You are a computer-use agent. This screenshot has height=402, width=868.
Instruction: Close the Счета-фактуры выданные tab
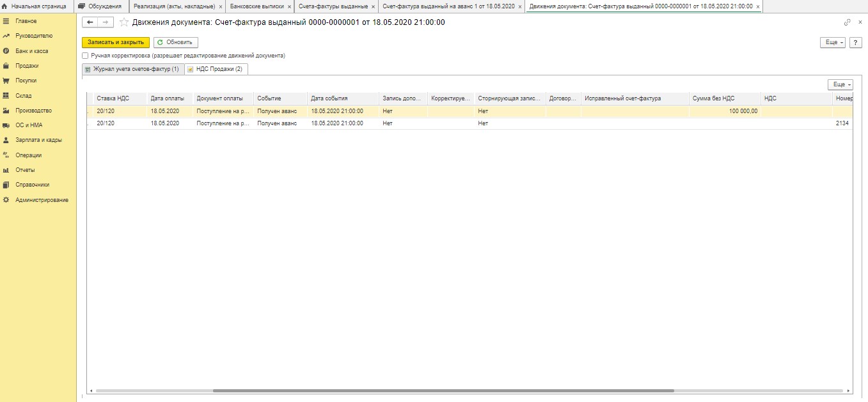[373, 6]
